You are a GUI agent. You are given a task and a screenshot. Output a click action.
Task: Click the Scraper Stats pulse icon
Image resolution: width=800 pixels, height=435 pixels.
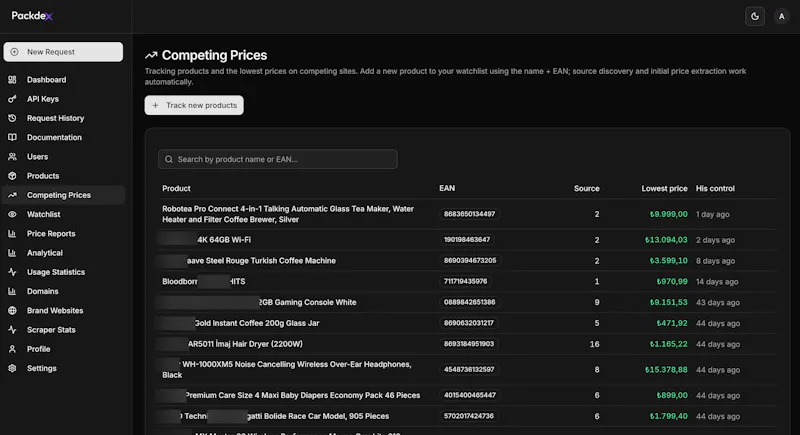(12, 330)
